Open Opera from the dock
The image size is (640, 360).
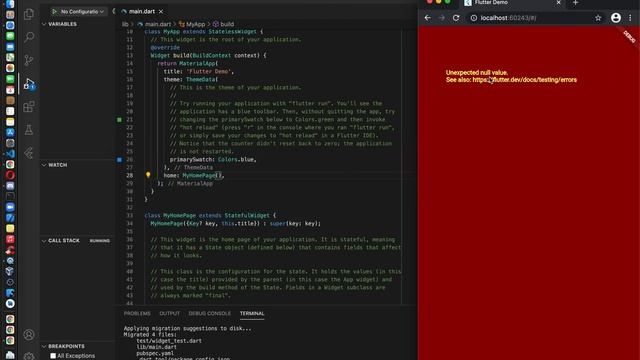coord(10,175)
